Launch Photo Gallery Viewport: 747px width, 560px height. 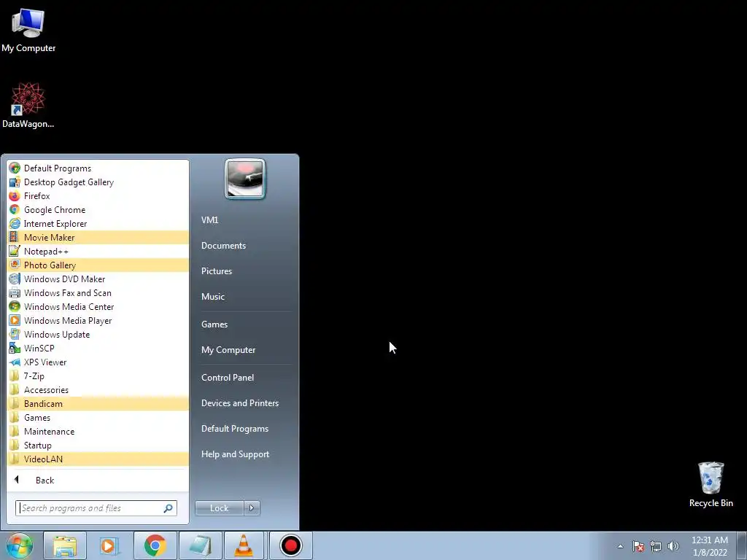(x=98, y=265)
